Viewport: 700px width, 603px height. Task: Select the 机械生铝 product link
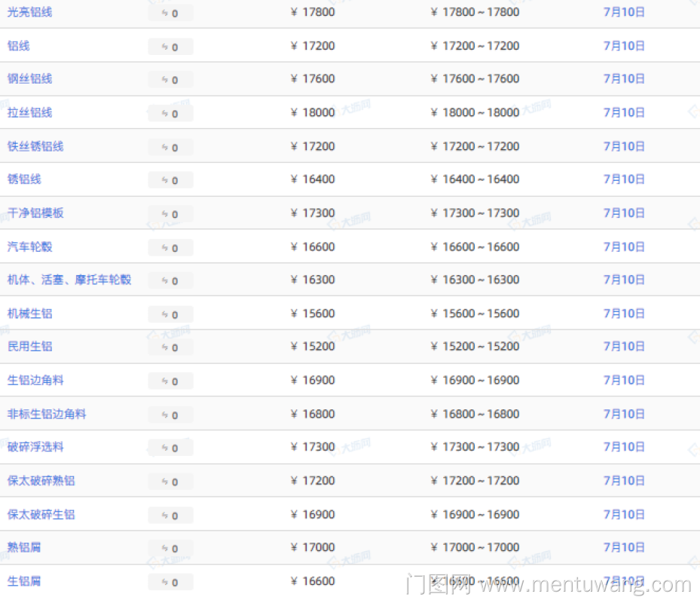tap(30, 313)
